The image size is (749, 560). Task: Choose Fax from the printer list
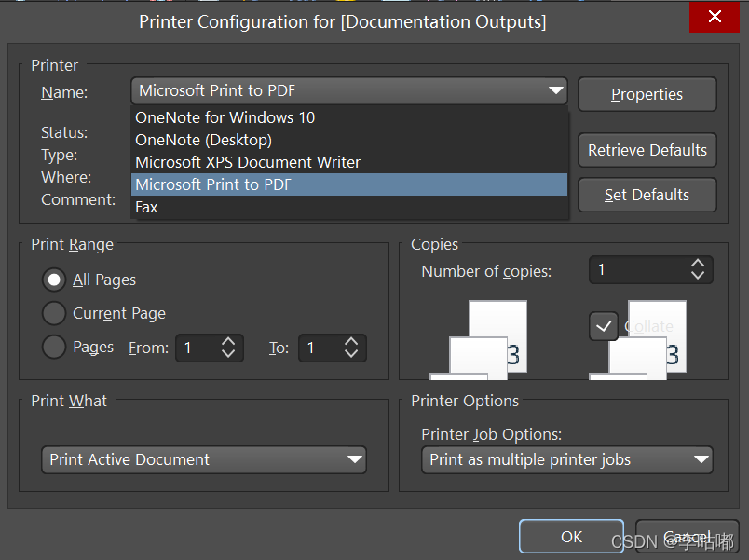pyautogui.click(x=349, y=207)
